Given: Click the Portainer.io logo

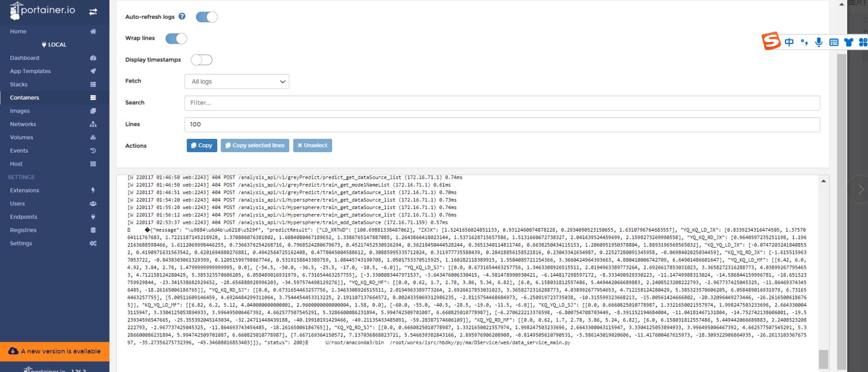Looking at the screenshot, I should [43, 10].
